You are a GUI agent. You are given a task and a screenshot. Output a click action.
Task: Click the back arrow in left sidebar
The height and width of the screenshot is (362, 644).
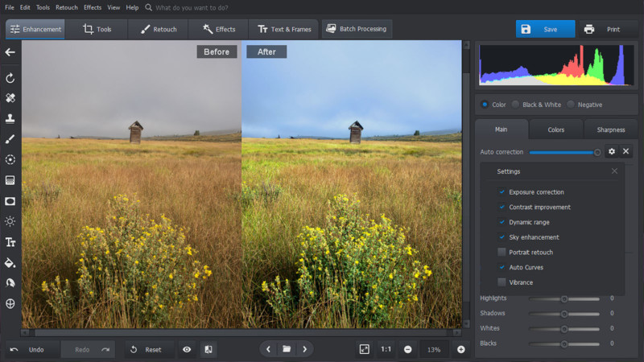[10, 52]
